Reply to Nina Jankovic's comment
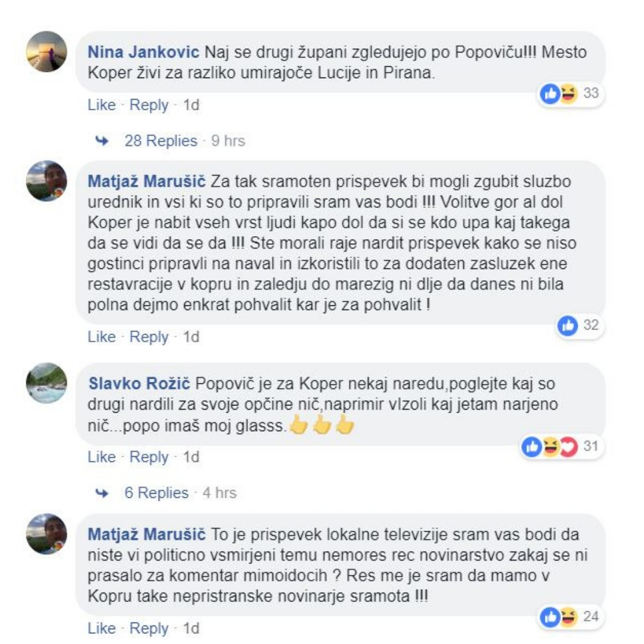The height and width of the screenshot is (644, 644). [148, 105]
